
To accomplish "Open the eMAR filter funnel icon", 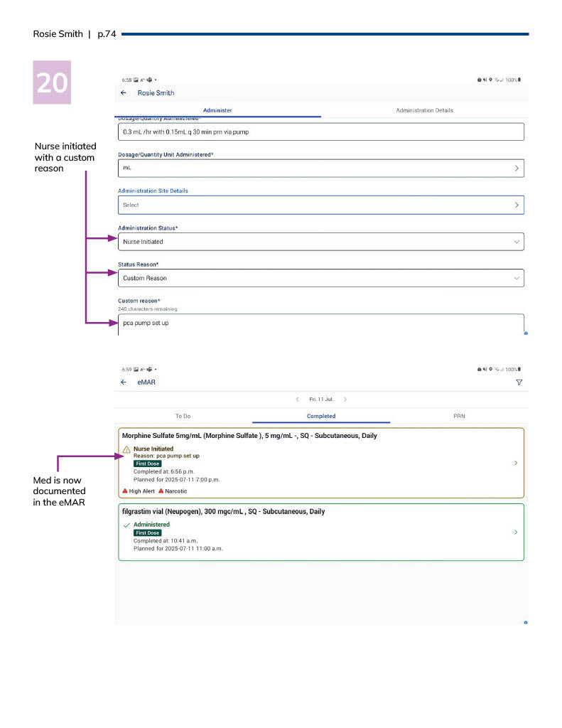I will click(519, 382).
